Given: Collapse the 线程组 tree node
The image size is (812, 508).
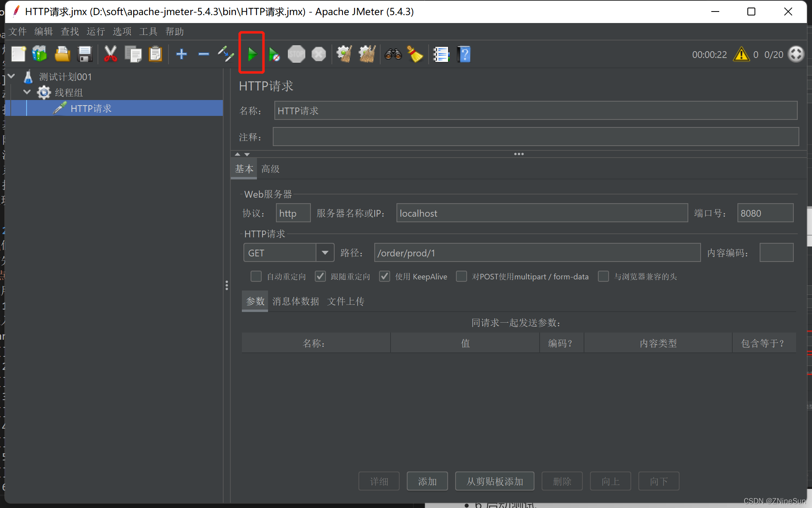Looking at the screenshot, I should coord(27,92).
